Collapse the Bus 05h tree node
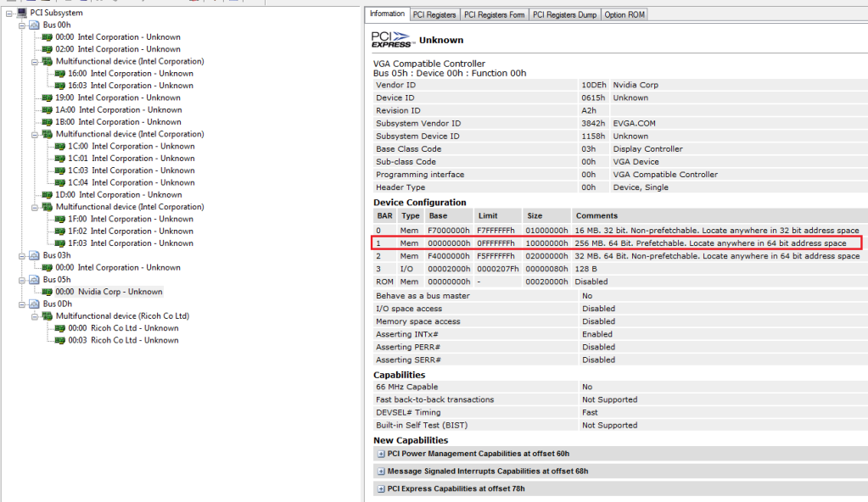This screenshot has height=502, width=868. tap(22, 280)
